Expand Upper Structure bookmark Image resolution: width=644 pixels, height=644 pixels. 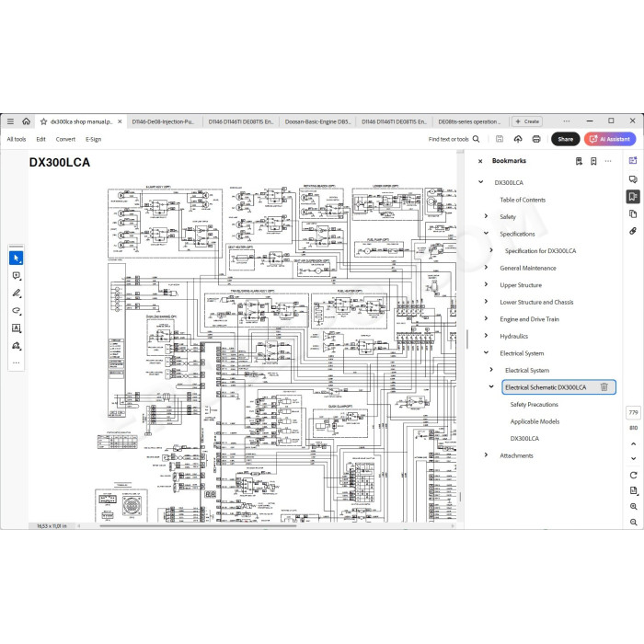(487, 284)
